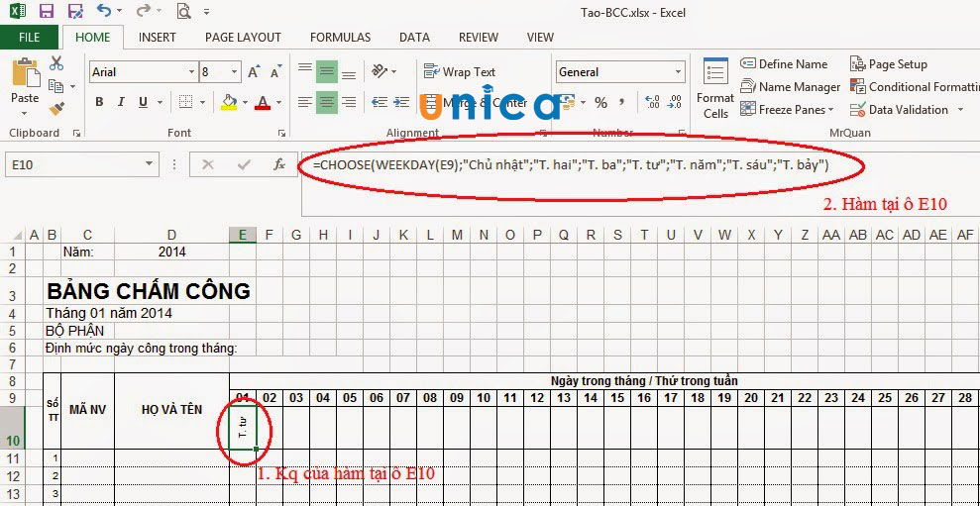Open the Excel application icon menu

point(18,11)
